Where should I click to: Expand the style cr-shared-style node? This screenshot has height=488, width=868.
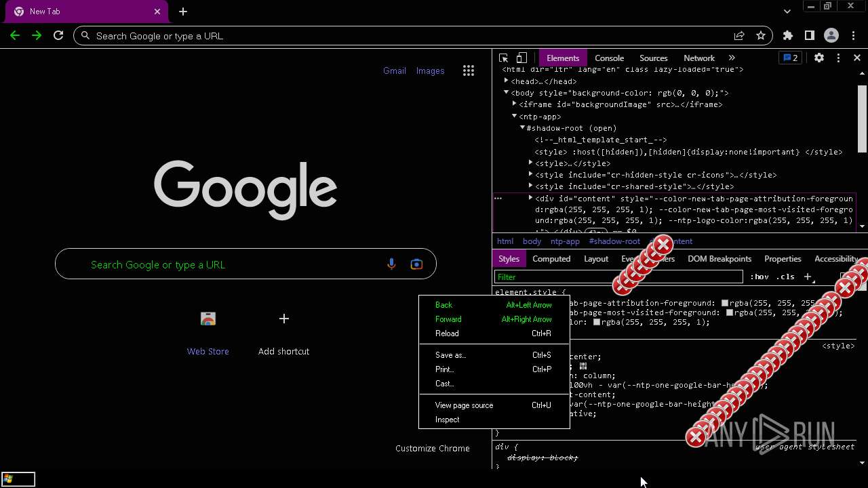[531, 186]
